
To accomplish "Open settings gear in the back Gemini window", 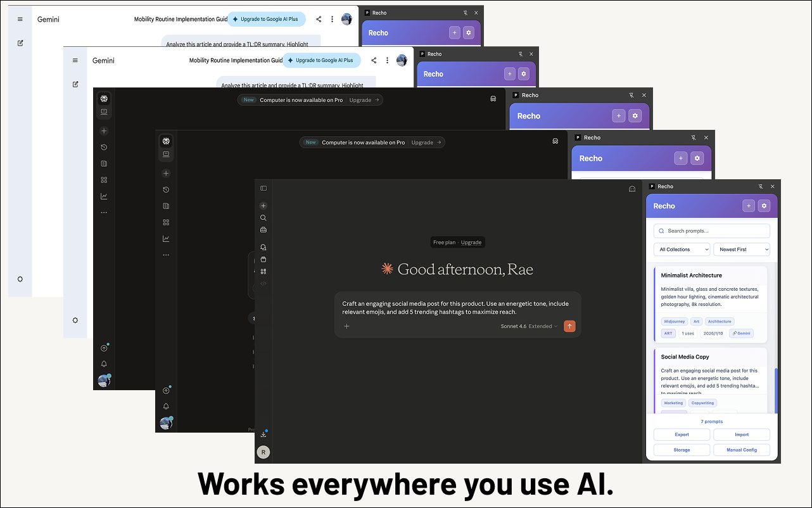I will 20,279.
